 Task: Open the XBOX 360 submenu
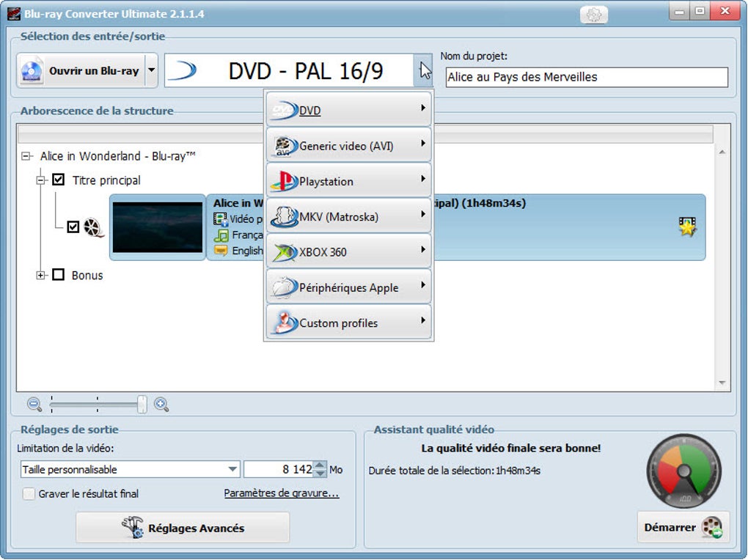349,251
